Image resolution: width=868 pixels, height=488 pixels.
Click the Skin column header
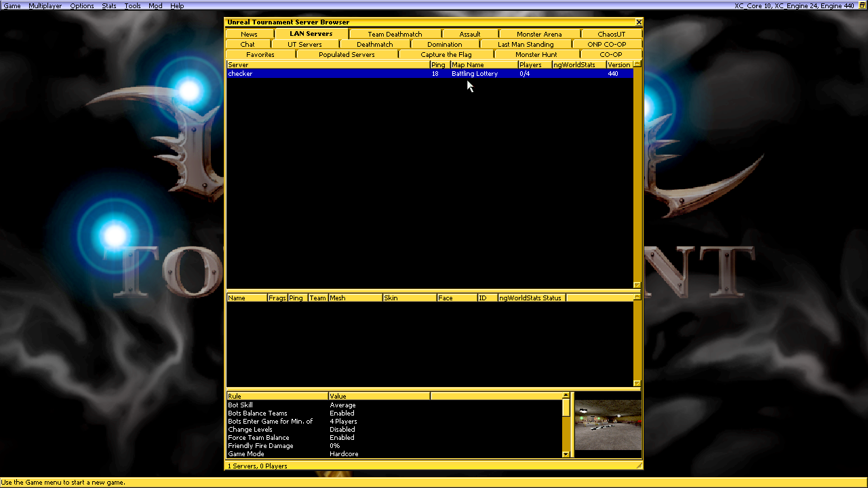410,298
